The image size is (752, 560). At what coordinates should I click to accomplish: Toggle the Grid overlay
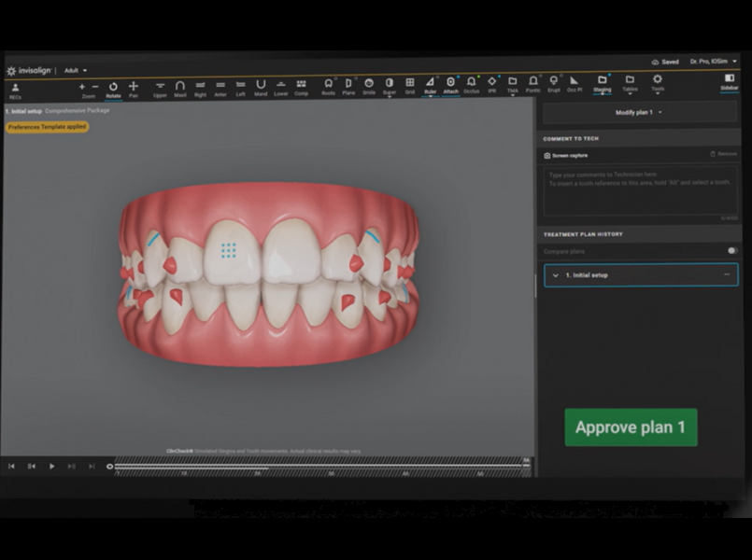pyautogui.click(x=409, y=85)
